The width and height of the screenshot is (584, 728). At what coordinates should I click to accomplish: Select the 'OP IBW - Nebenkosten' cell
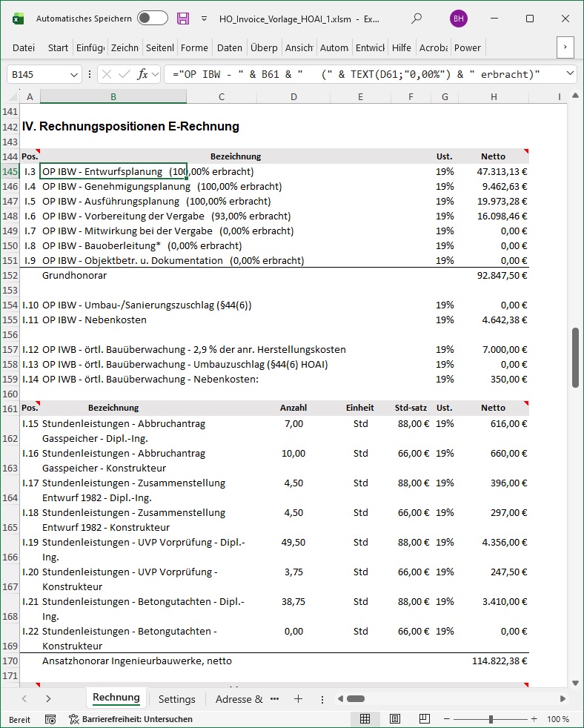(113, 320)
